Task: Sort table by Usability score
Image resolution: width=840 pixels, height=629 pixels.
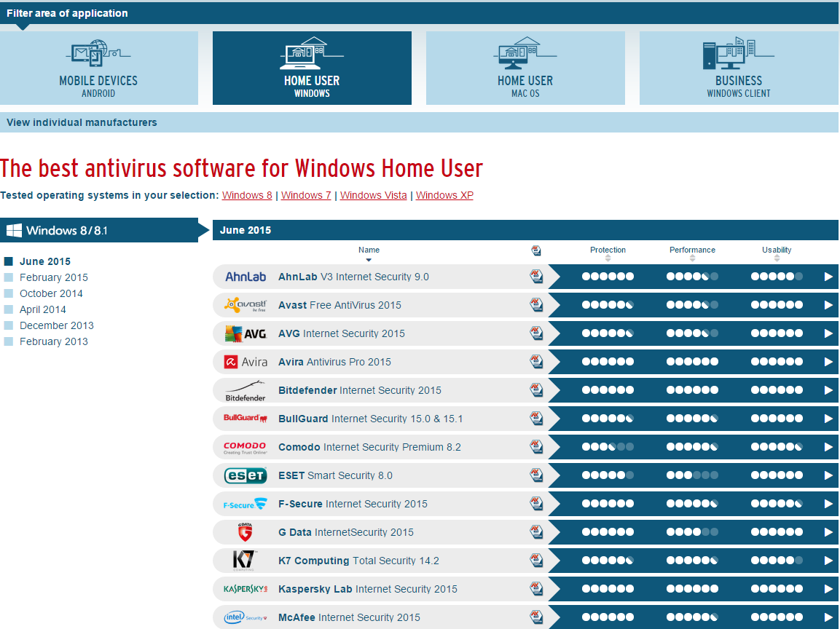Action: pos(776,253)
